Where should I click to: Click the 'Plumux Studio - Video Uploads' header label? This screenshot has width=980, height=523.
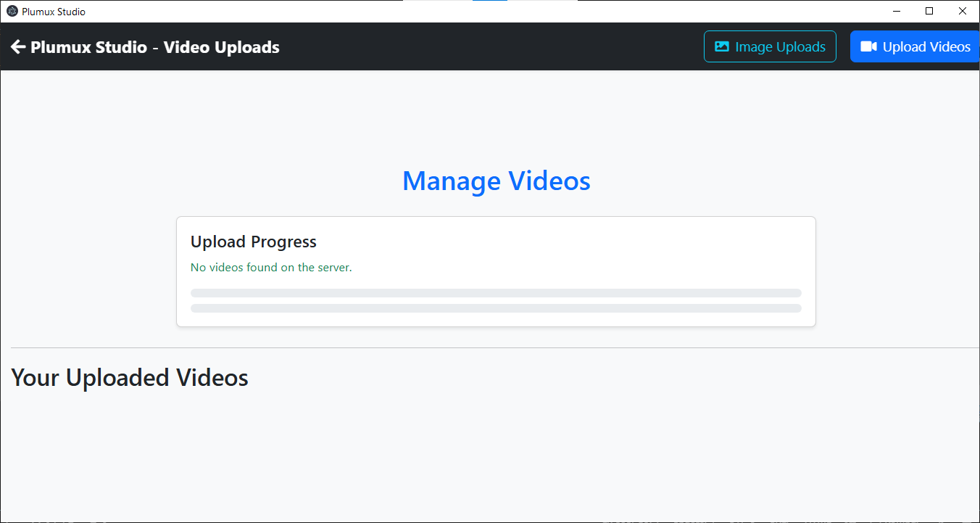click(x=154, y=46)
